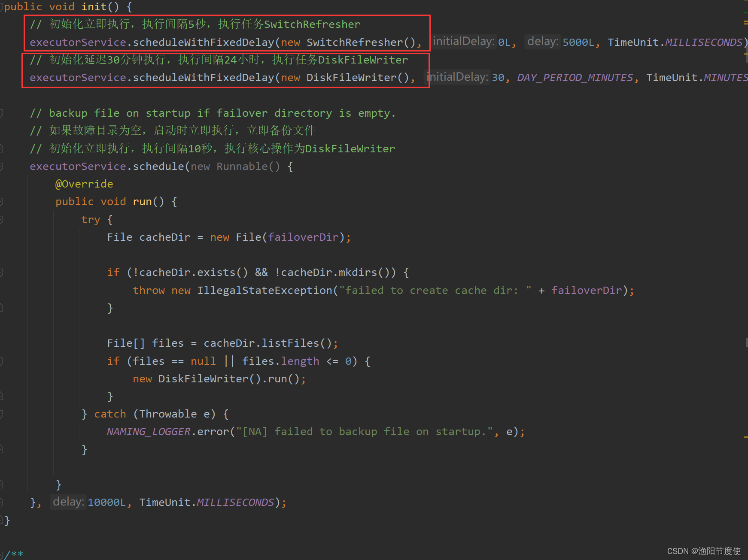Click DiskFileWriter in the new DiskFileWriter().run() statement

(x=203, y=379)
